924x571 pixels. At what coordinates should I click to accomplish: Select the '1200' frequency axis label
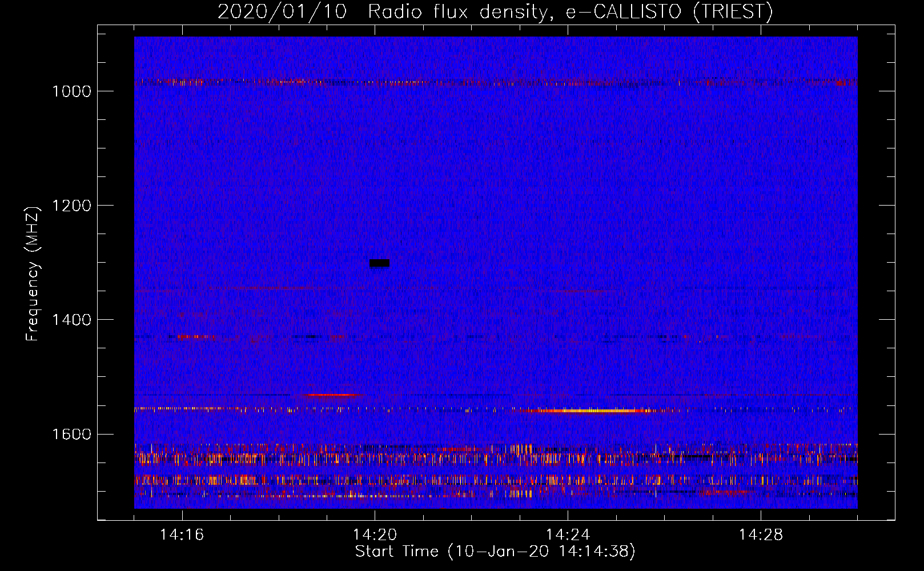[x=71, y=206]
